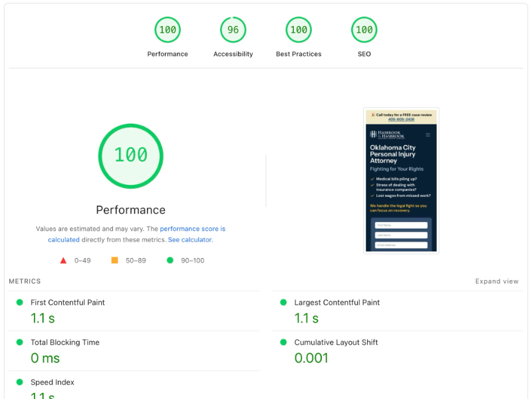Open the Performance category label at top

168,54
